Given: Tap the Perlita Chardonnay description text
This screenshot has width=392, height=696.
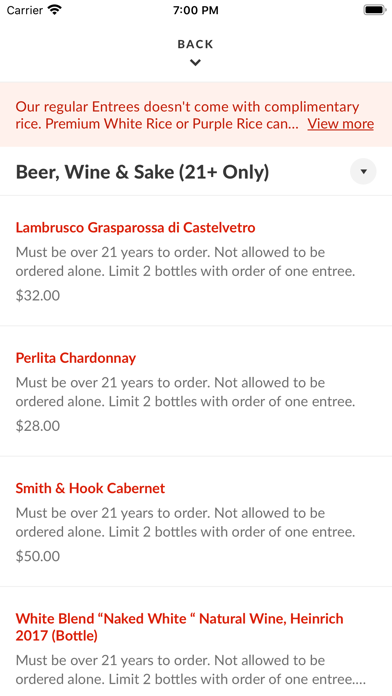Looking at the screenshot, I should (x=185, y=392).
